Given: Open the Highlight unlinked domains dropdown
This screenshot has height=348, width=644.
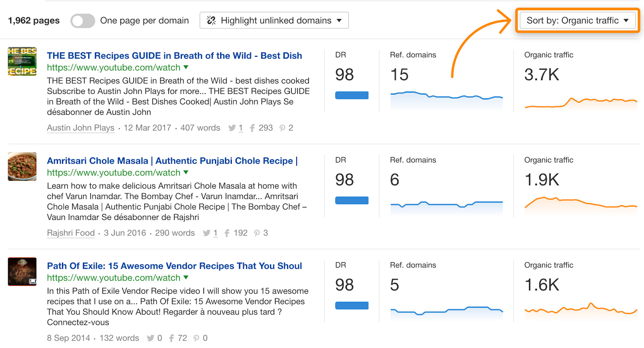Looking at the screenshot, I should (x=274, y=20).
